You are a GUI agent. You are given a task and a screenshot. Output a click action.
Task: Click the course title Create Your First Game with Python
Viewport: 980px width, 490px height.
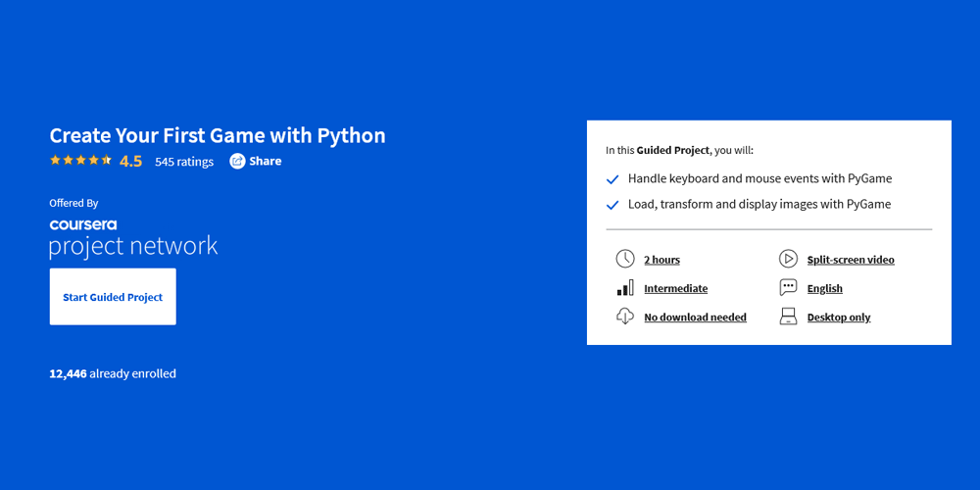[x=218, y=135]
